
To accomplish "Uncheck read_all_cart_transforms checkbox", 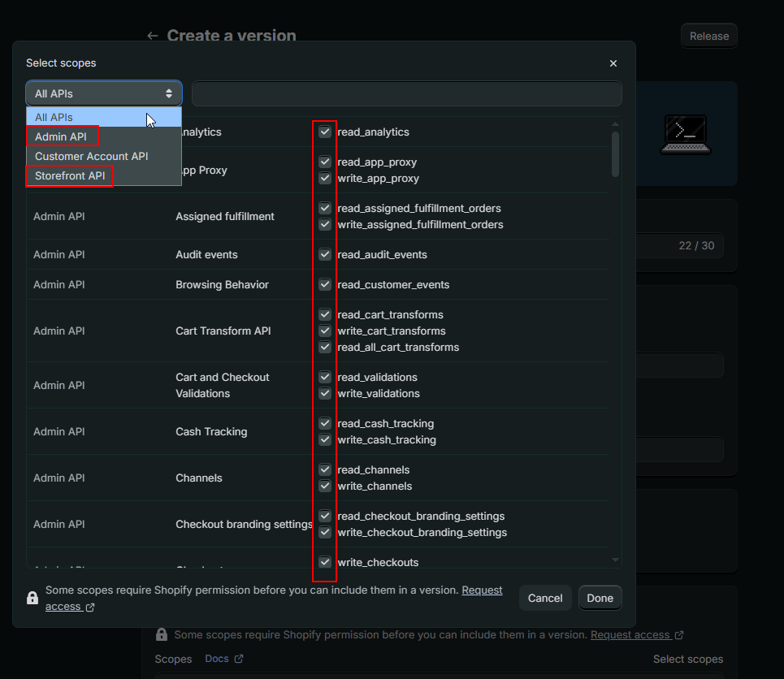I will (325, 347).
